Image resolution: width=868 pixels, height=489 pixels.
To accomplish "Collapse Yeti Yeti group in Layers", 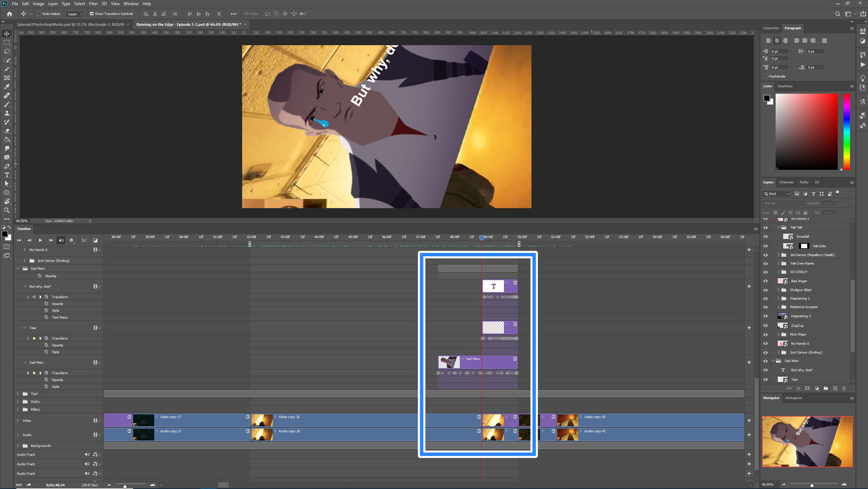I will point(778,227).
